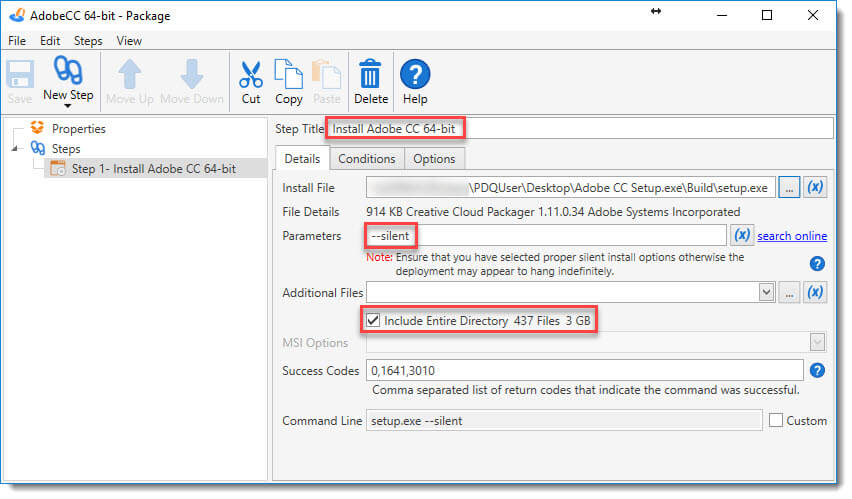This screenshot has height=499, width=852.
Task: Click the Delete trash can icon
Action: (371, 74)
